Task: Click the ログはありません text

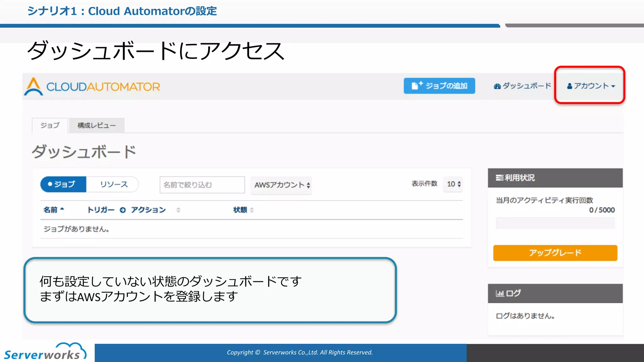Action: click(525, 316)
